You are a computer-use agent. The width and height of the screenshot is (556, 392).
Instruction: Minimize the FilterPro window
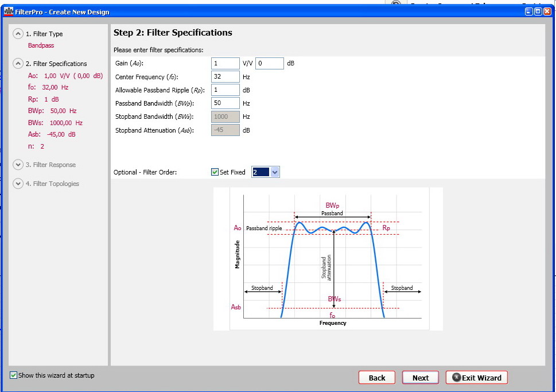click(528, 11)
